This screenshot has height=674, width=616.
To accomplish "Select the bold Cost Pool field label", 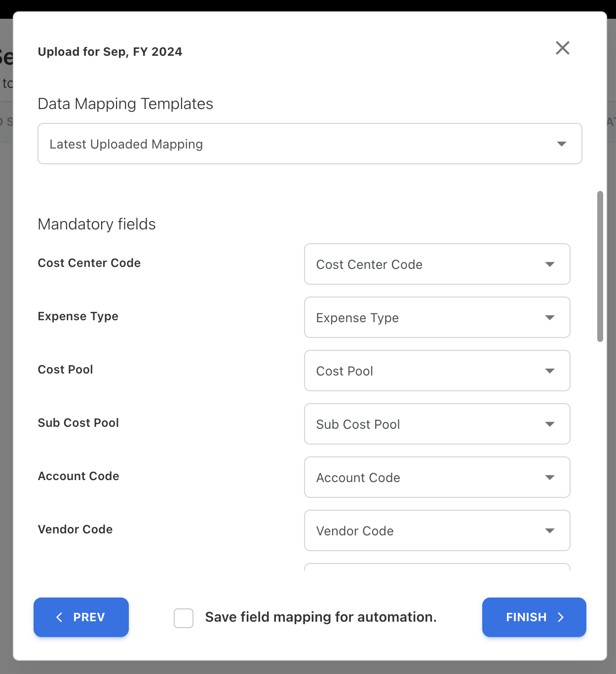I will click(66, 370).
